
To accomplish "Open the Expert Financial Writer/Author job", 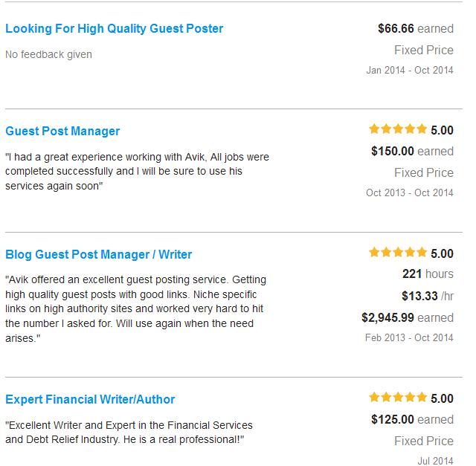I will pos(90,400).
